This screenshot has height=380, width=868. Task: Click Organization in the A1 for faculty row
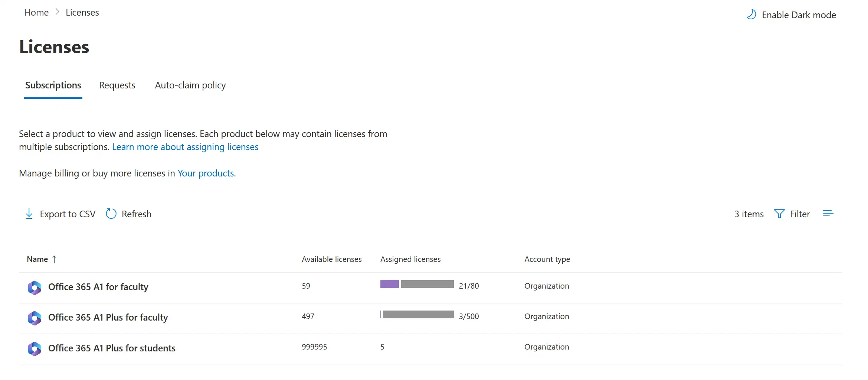pyautogui.click(x=547, y=286)
